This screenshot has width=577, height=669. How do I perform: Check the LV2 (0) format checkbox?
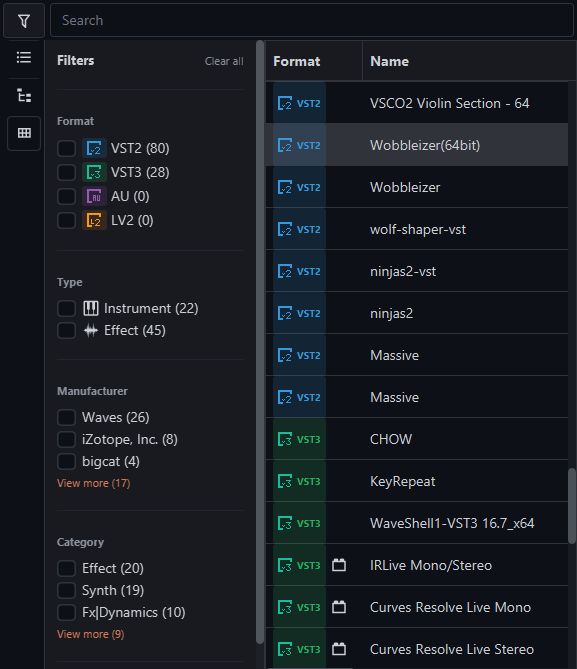(67, 221)
